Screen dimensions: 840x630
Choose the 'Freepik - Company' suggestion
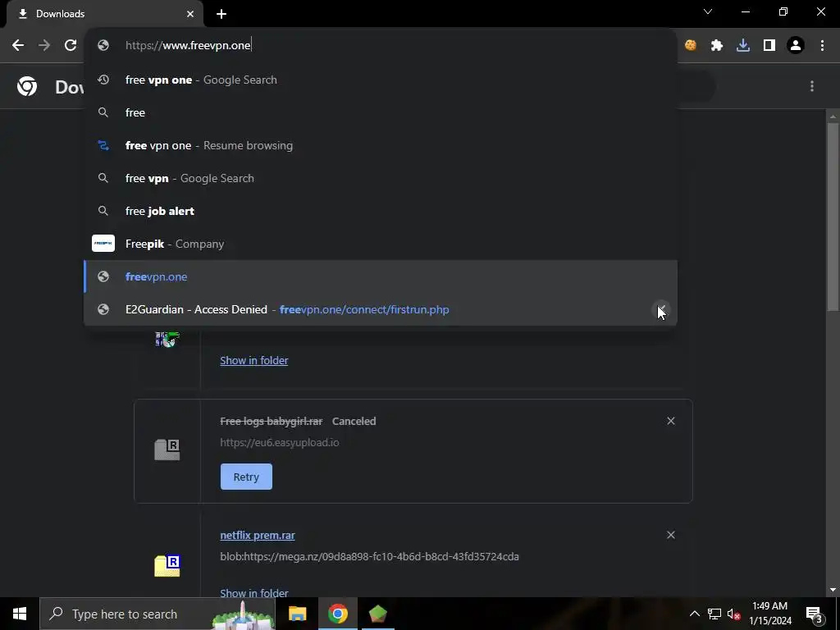[x=381, y=244]
